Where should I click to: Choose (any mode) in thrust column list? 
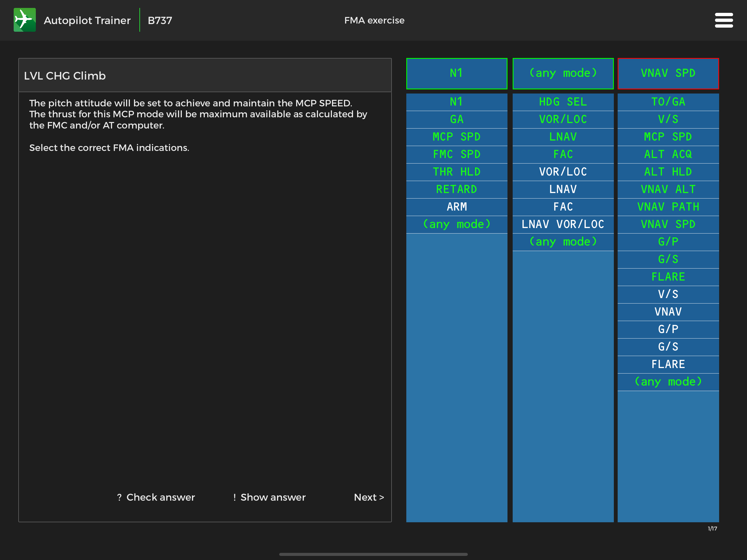(457, 224)
